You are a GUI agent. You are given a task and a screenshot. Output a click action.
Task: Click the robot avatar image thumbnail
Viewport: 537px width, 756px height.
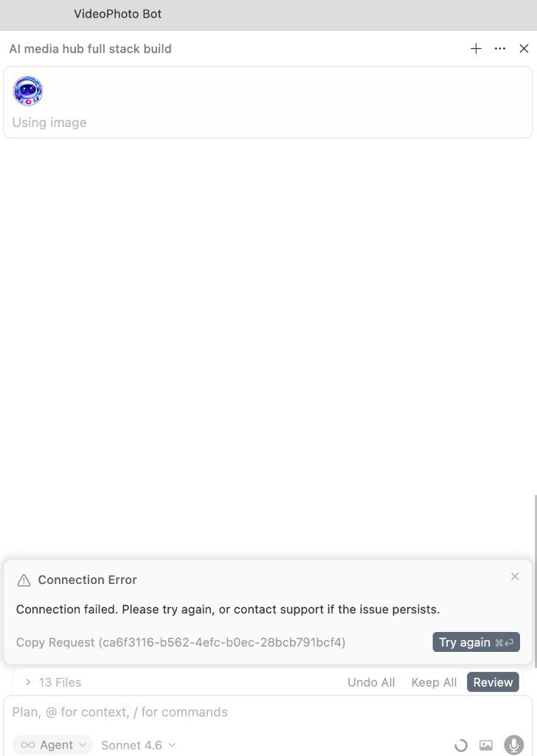[x=28, y=91]
